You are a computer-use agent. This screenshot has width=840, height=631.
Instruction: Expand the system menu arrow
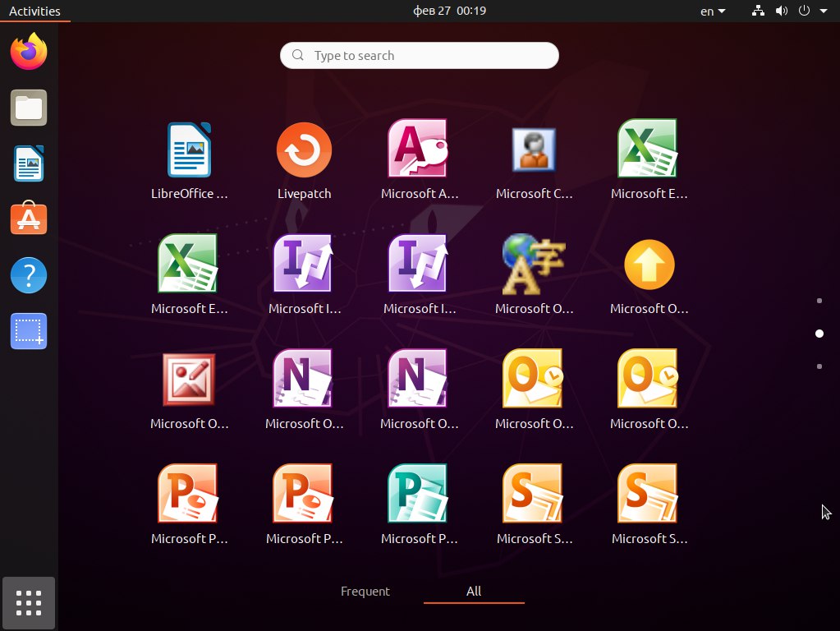pyautogui.click(x=824, y=11)
